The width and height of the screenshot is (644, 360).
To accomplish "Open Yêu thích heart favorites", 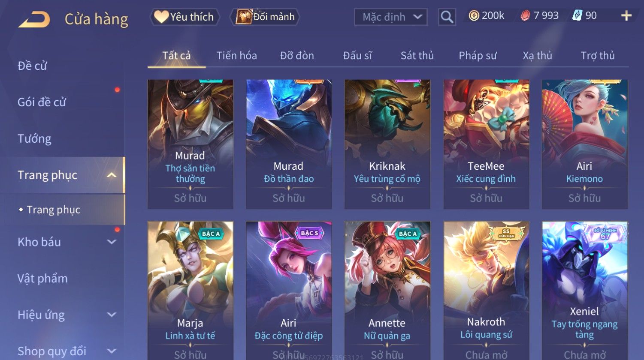I will 184,17.
